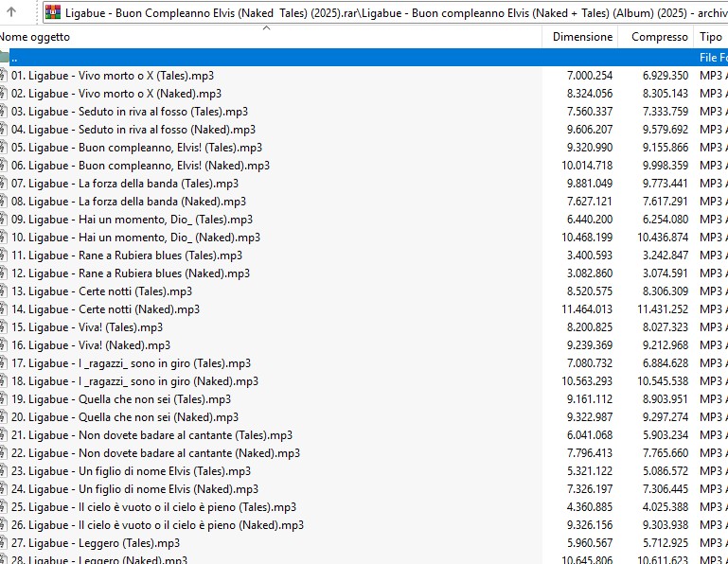Select '09. Ligabue - Hai un momento, Dio_ (Tales).mp3'

point(133,220)
